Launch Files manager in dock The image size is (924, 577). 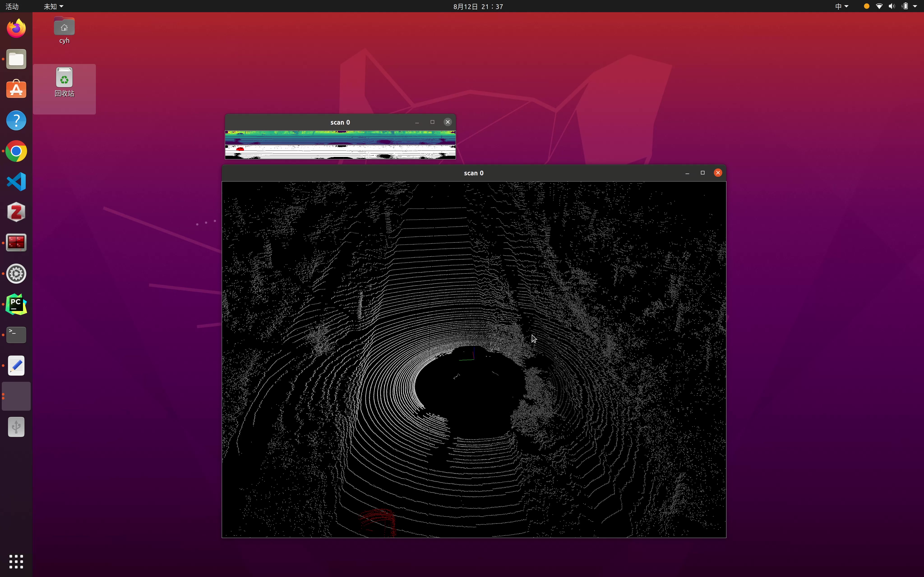click(16, 59)
